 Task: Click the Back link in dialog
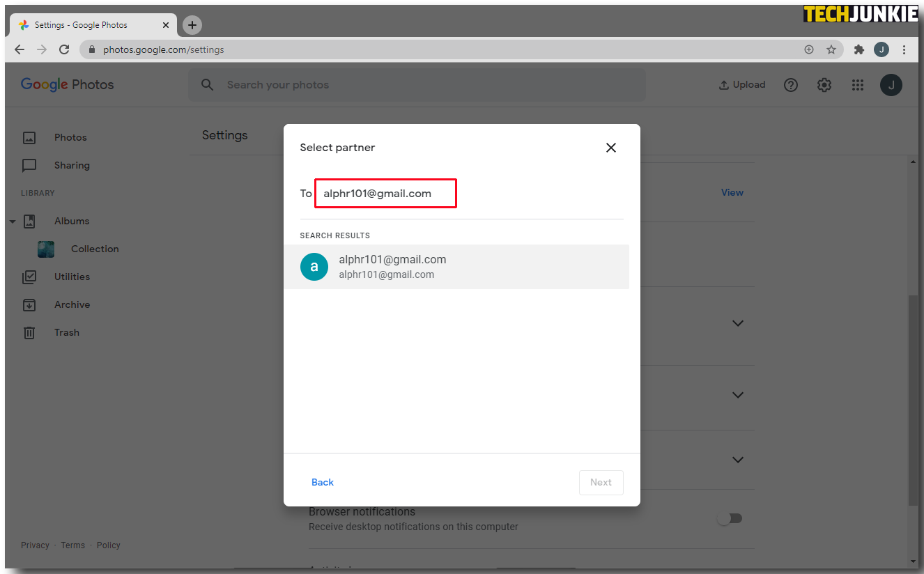click(x=323, y=482)
